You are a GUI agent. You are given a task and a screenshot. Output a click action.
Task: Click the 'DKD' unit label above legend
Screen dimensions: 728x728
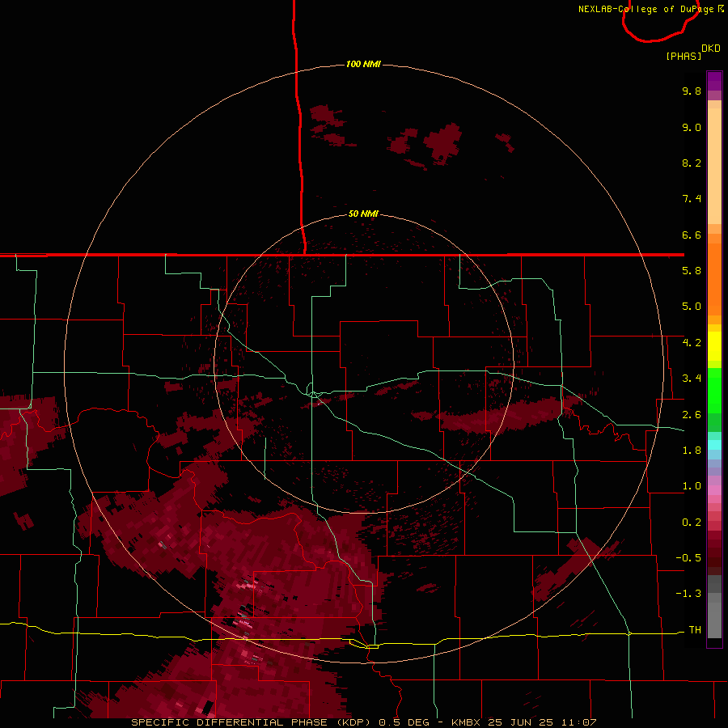pyautogui.click(x=711, y=49)
